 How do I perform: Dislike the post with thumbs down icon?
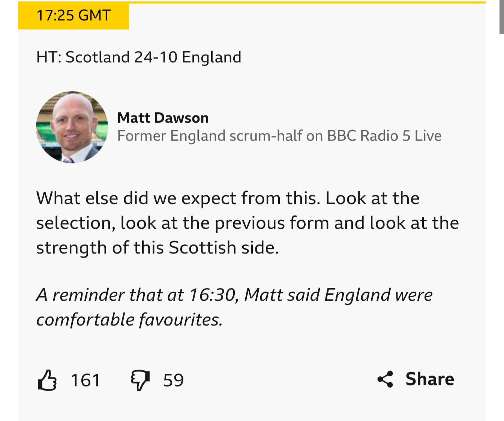140,380
